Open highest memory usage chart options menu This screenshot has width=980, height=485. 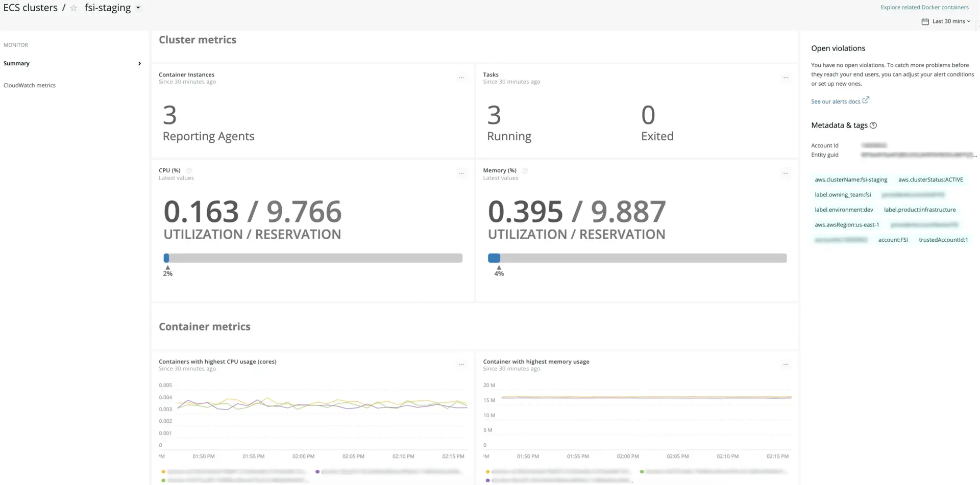[x=785, y=365]
